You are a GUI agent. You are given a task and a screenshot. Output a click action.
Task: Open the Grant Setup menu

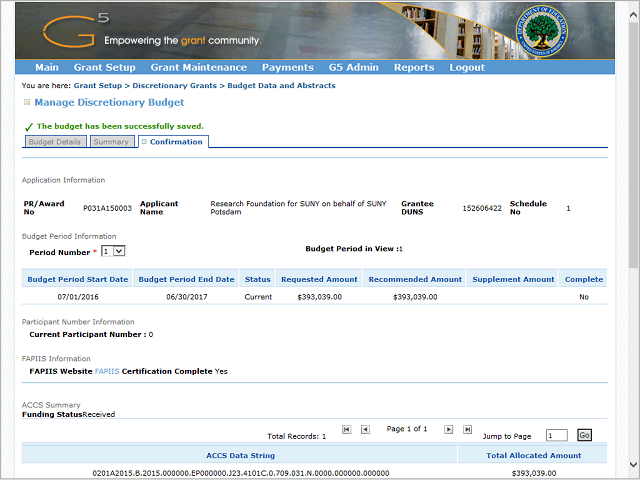(x=104, y=67)
